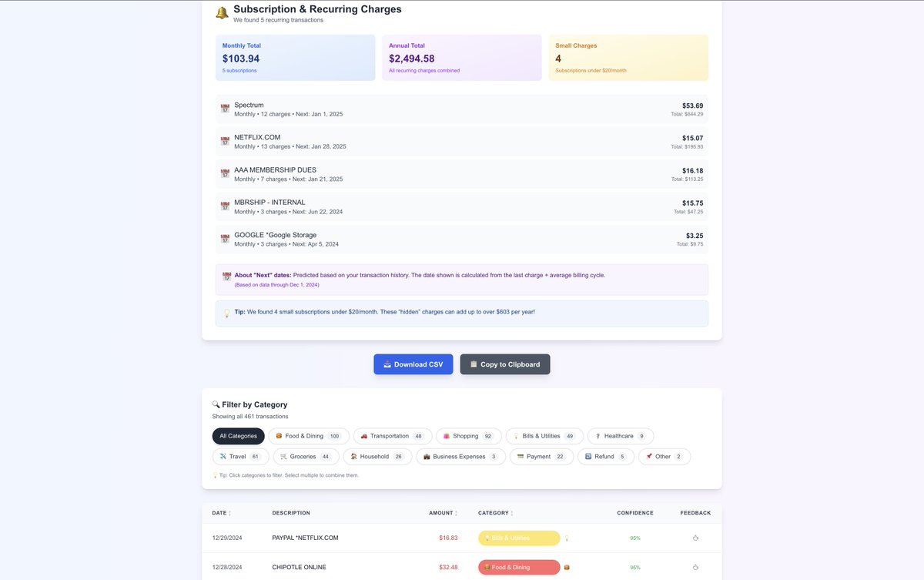Toggle the Refund category filter
The width and height of the screenshot is (924, 580).
tap(606, 457)
